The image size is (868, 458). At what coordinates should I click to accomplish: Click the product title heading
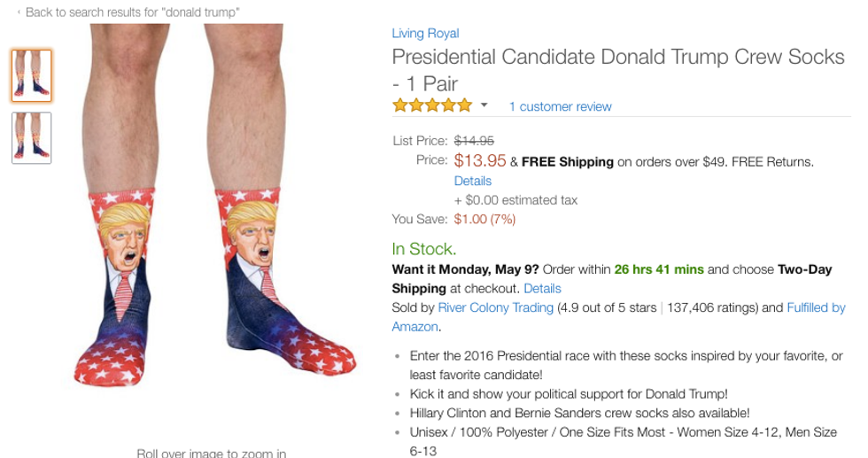click(x=617, y=58)
